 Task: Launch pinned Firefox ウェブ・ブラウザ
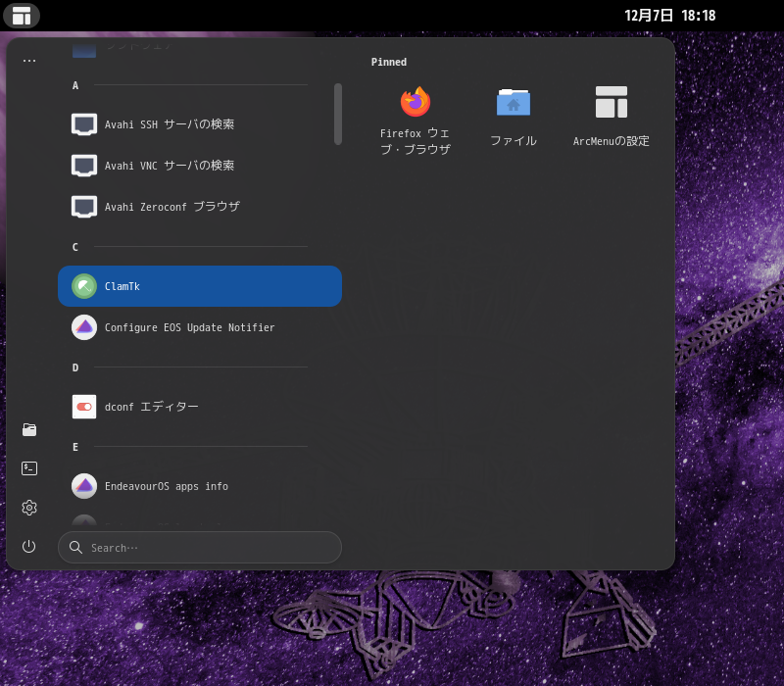(x=415, y=120)
